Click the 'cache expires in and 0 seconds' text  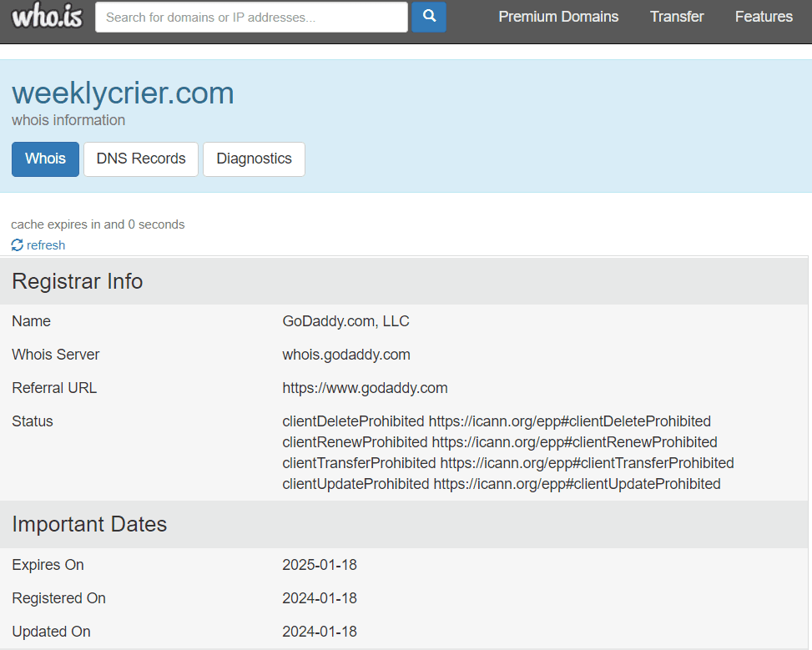coord(98,224)
